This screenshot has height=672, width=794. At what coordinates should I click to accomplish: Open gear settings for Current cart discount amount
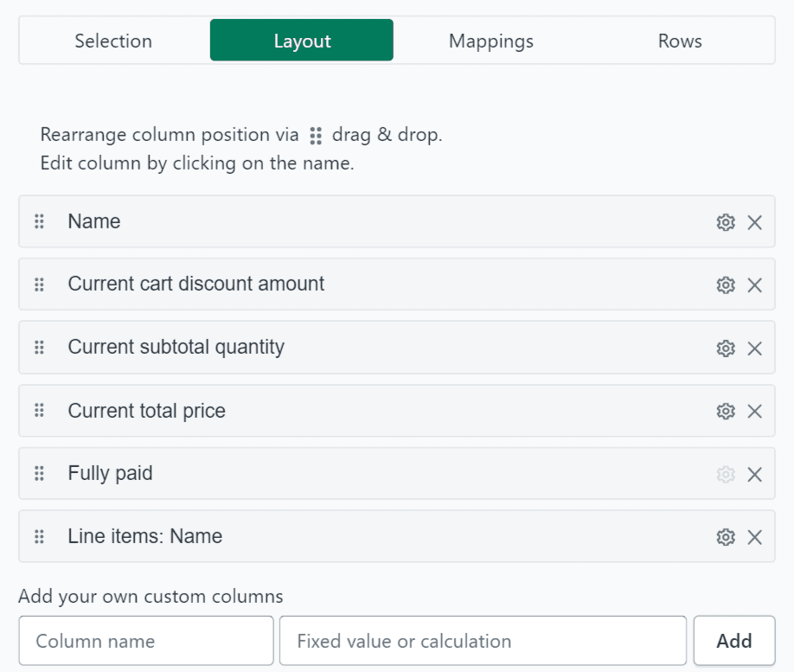pos(726,285)
